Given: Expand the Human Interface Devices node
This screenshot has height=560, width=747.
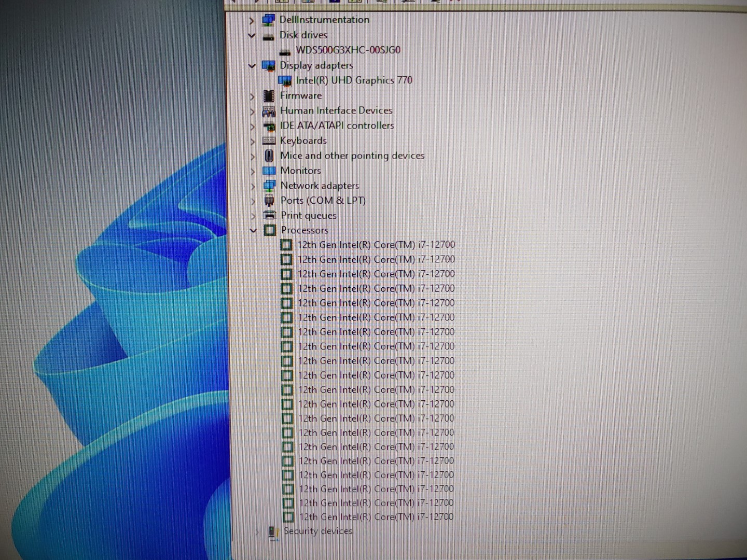Looking at the screenshot, I should [253, 111].
